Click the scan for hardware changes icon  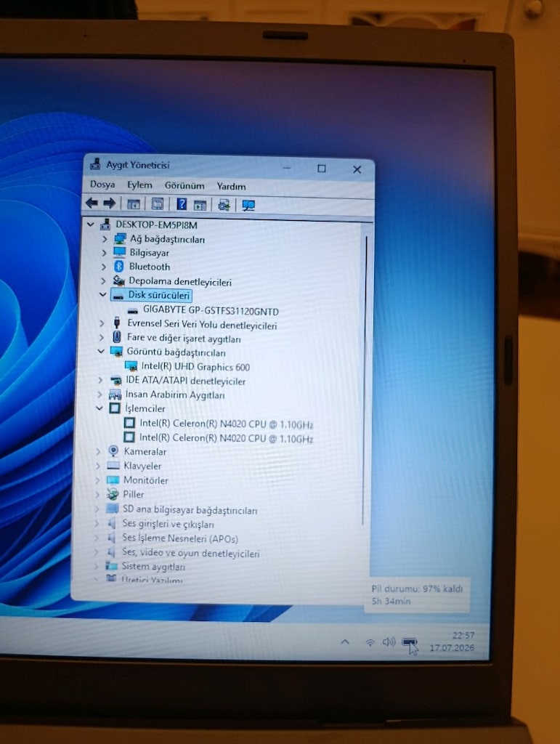pos(248,205)
